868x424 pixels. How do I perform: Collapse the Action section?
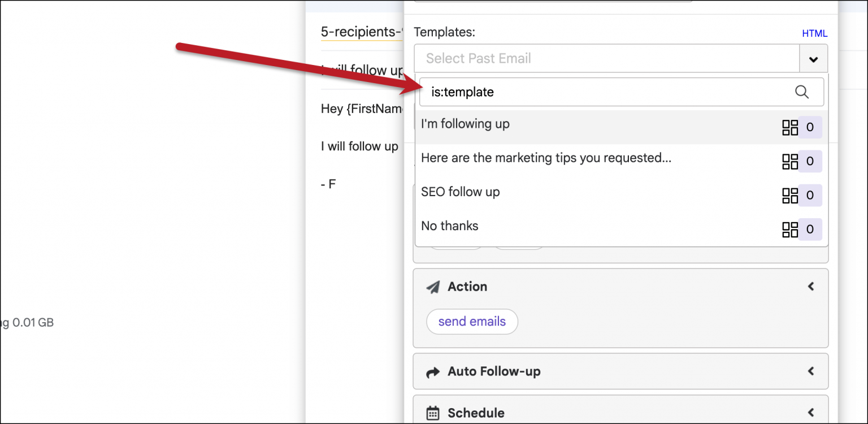click(x=811, y=287)
